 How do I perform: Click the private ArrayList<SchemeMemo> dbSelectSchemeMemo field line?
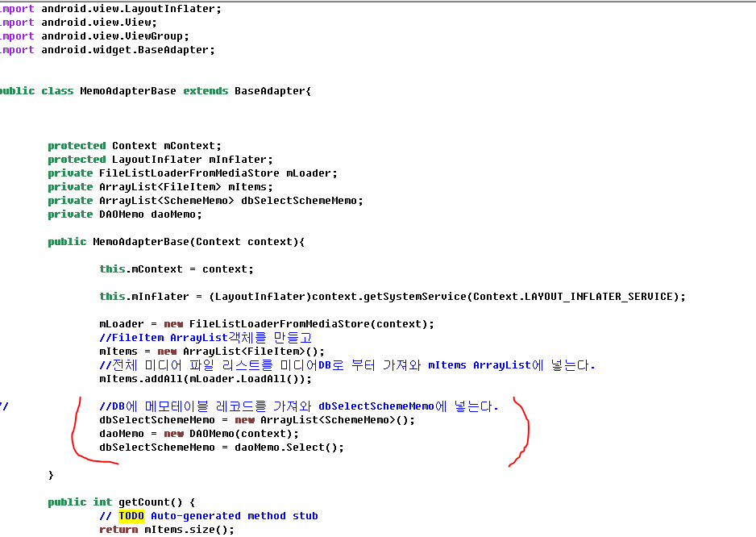[x=206, y=201]
